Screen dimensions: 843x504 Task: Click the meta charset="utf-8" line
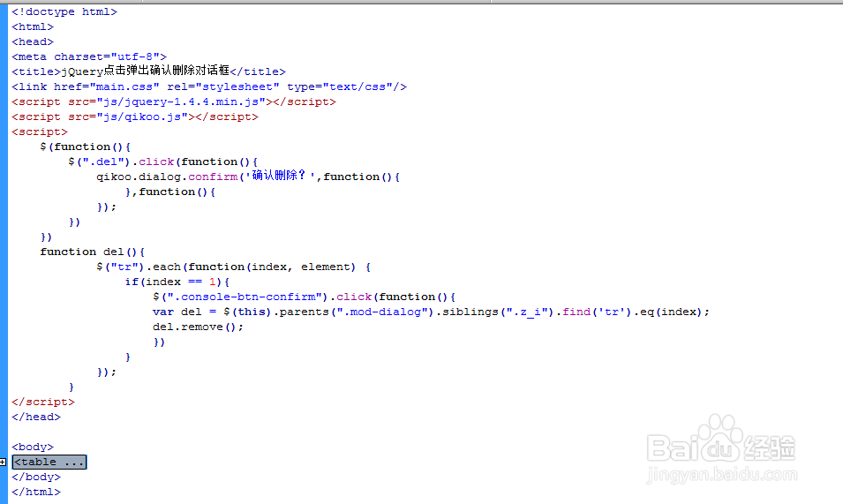click(89, 57)
